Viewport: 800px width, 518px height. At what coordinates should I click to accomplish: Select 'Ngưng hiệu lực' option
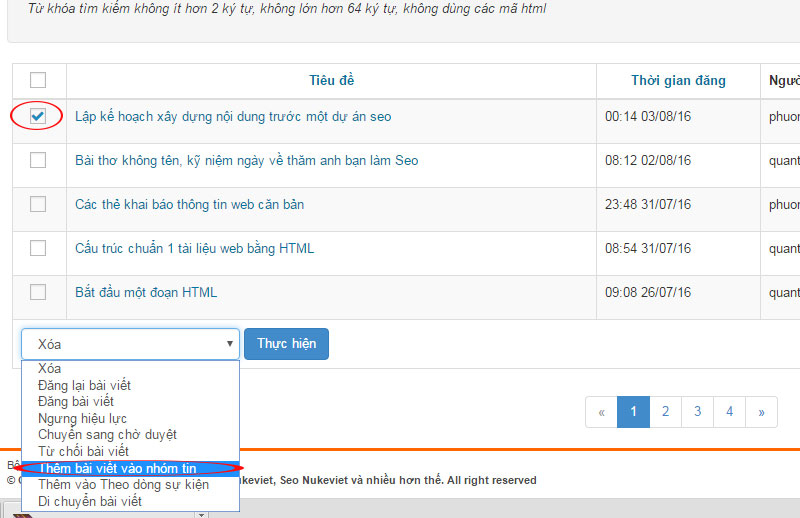tap(130, 418)
